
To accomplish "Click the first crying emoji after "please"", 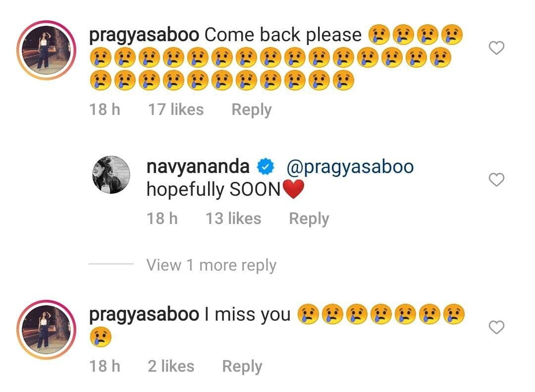I will [379, 35].
